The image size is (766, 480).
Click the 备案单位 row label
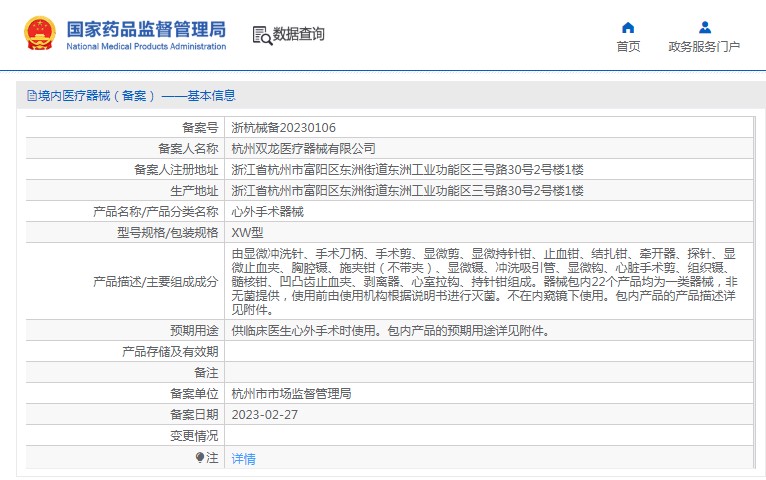pyautogui.click(x=194, y=394)
